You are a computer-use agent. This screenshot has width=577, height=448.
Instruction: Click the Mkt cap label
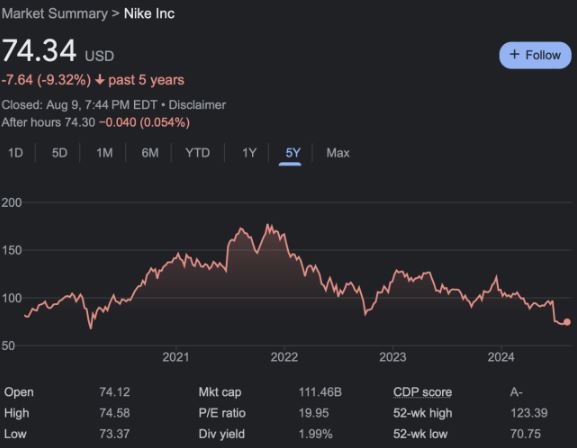(x=220, y=392)
